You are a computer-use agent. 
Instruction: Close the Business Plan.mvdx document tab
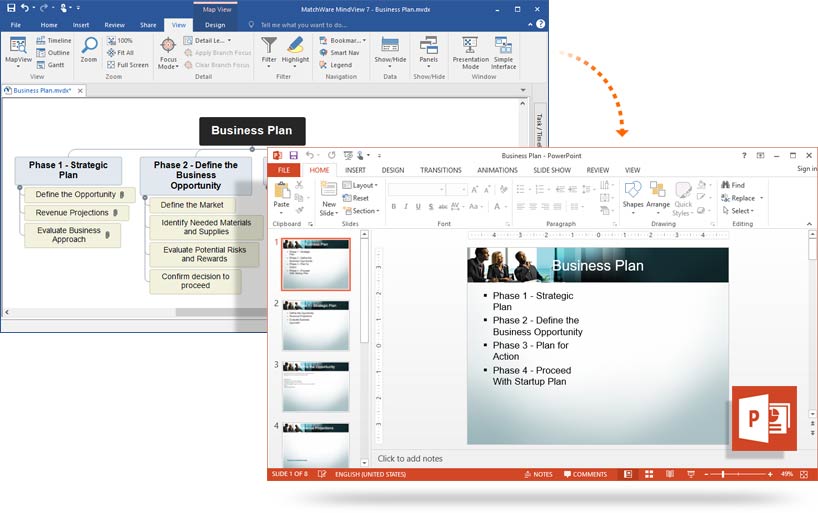click(x=80, y=90)
